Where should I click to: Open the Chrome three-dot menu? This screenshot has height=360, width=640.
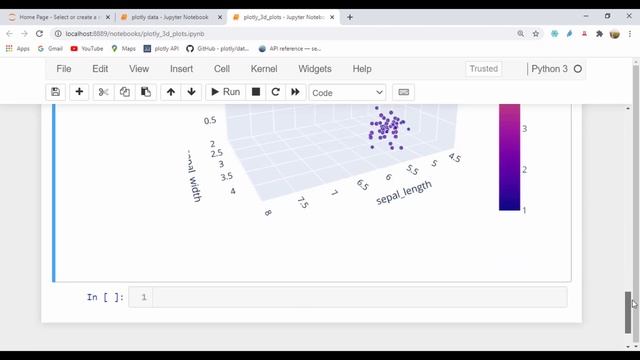[630, 34]
